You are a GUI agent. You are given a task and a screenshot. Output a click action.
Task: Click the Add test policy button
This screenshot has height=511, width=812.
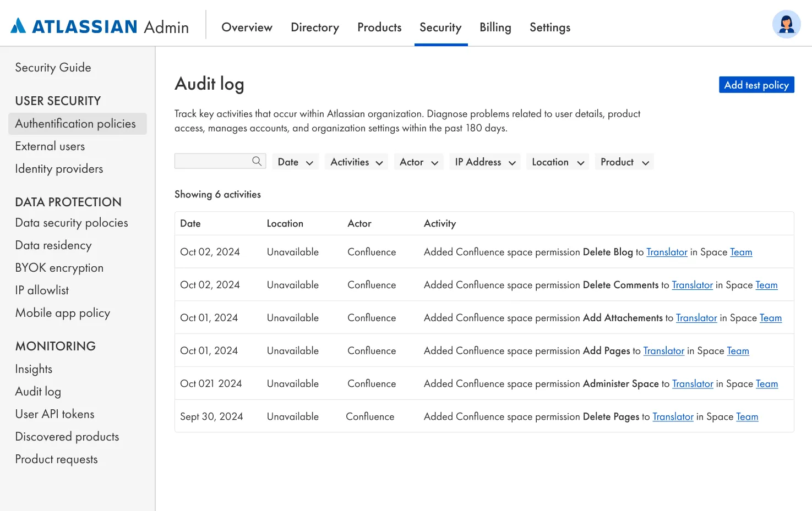click(x=756, y=85)
